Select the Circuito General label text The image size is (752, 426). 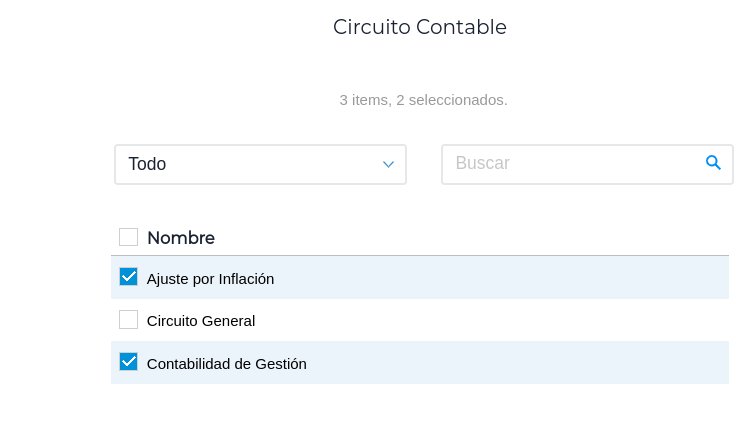point(200,321)
